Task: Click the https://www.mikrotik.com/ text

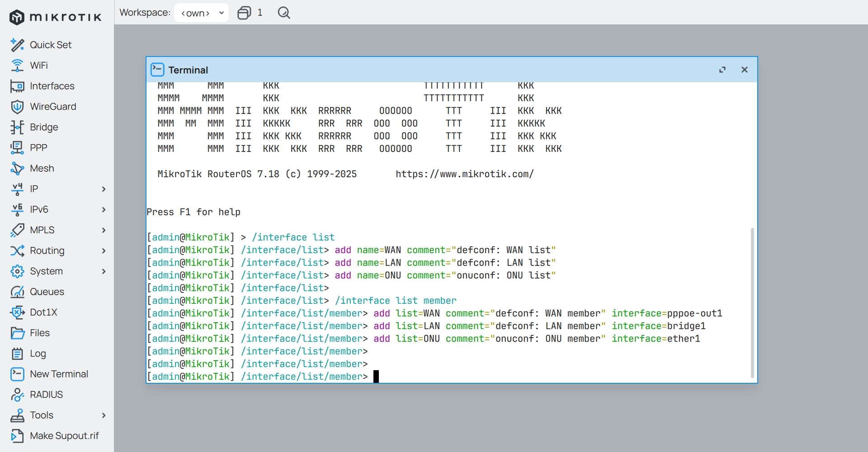Action: [x=465, y=174]
